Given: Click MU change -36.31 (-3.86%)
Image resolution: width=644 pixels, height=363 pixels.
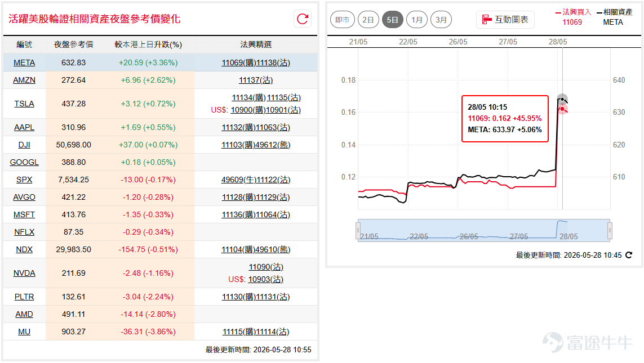Looking at the screenshot, I should [148, 331].
